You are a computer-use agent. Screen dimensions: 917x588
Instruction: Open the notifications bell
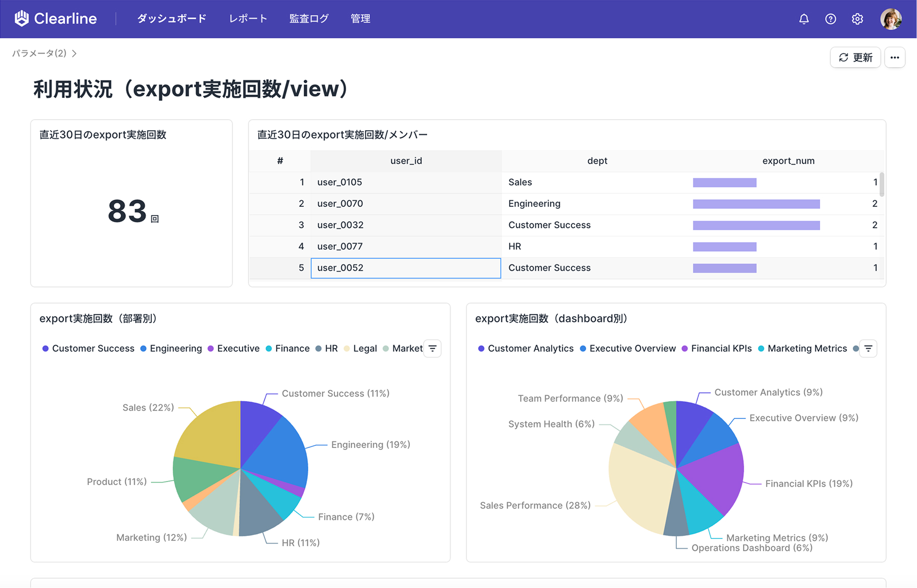click(804, 18)
